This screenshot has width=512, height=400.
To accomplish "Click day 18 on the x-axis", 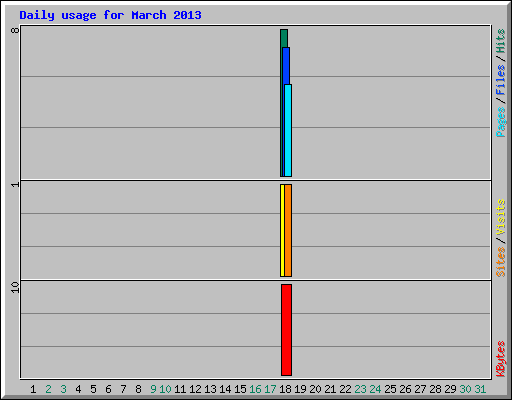I will [x=285, y=389].
